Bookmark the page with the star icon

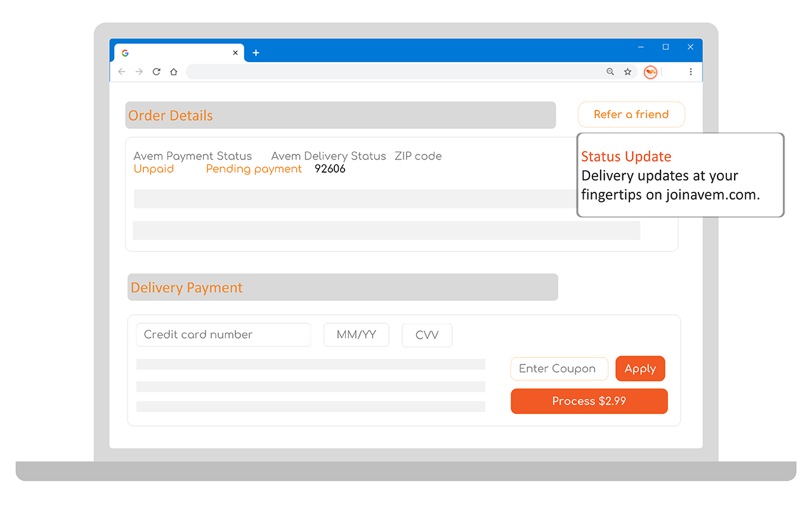[627, 72]
